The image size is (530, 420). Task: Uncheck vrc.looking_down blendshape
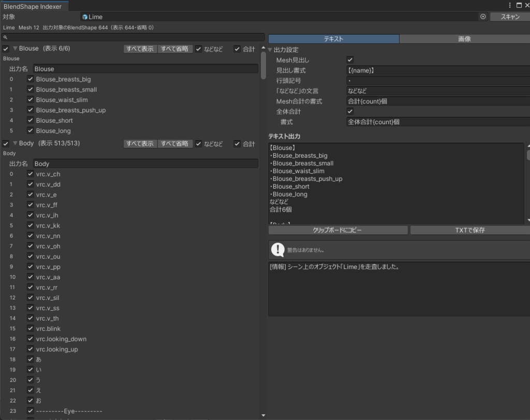click(x=31, y=339)
